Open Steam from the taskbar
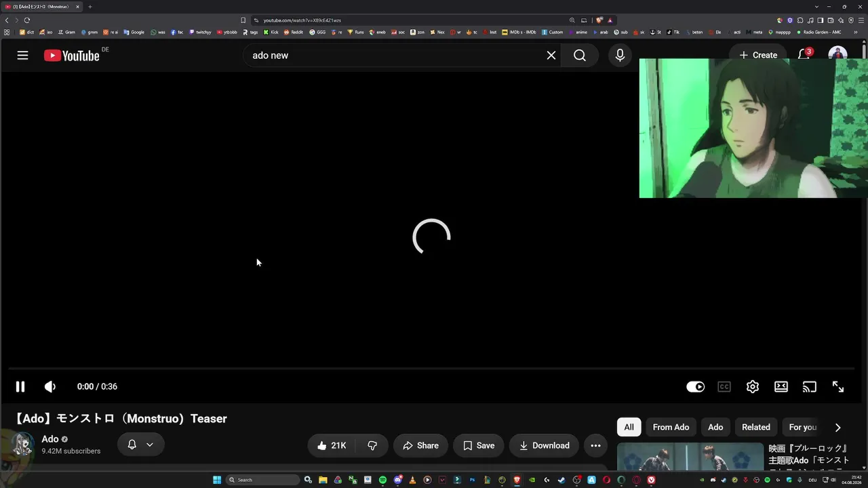 tap(561, 480)
